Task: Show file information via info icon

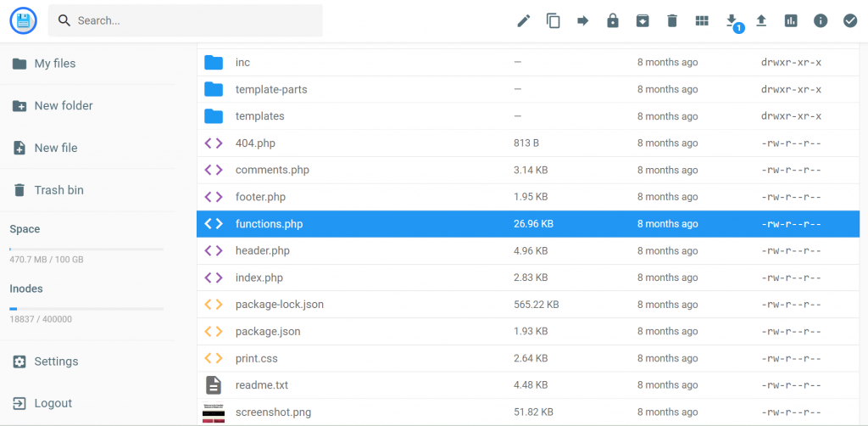Action: point(821,21)
